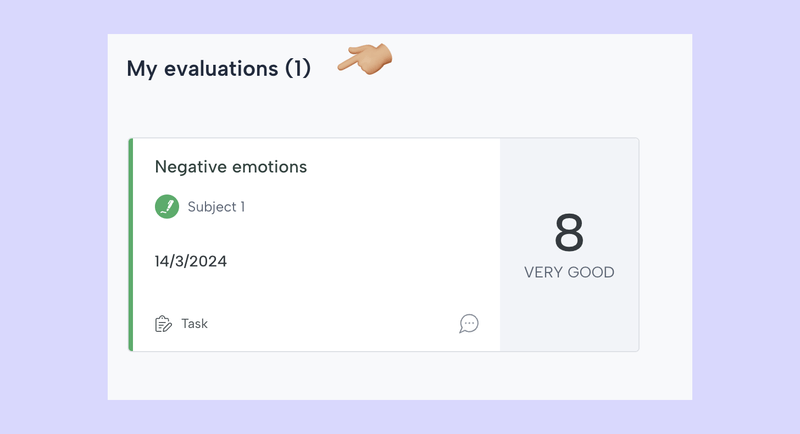Click the score number 8
Viewport: 800px width, 434px height.
(x=569, y=233)
